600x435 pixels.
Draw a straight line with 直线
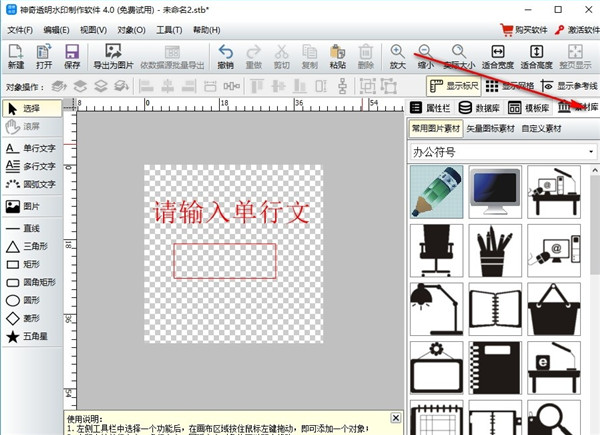pyautogui.click(x=23, y=228)
